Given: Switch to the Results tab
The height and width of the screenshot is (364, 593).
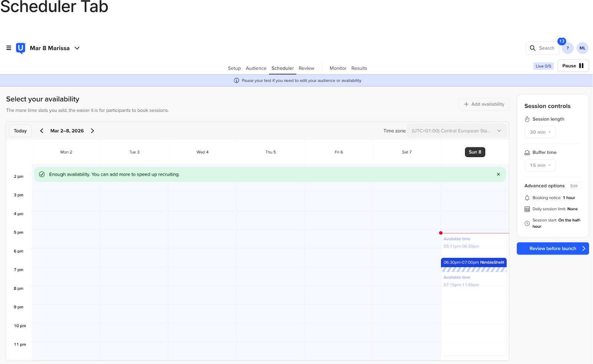Looking at the screenshot, I should [359, 68].
